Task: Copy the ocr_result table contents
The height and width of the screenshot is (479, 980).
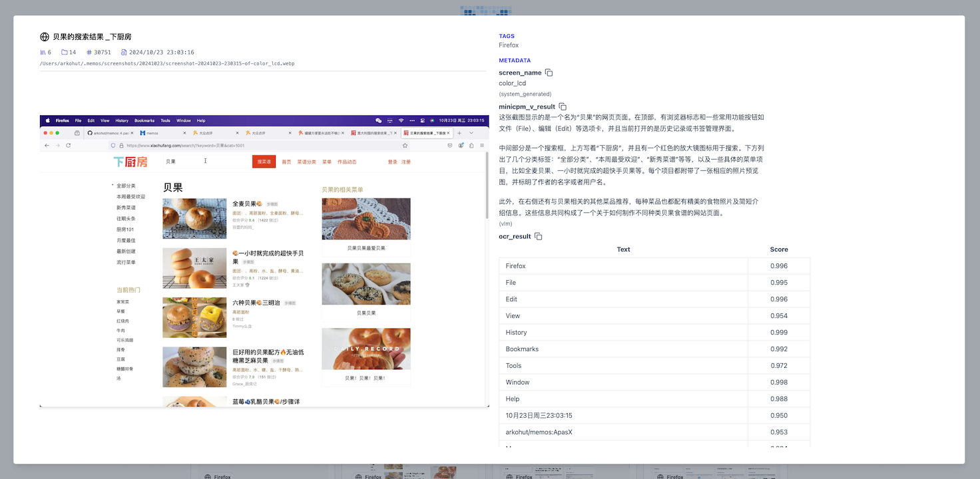Action: [538, 236]
